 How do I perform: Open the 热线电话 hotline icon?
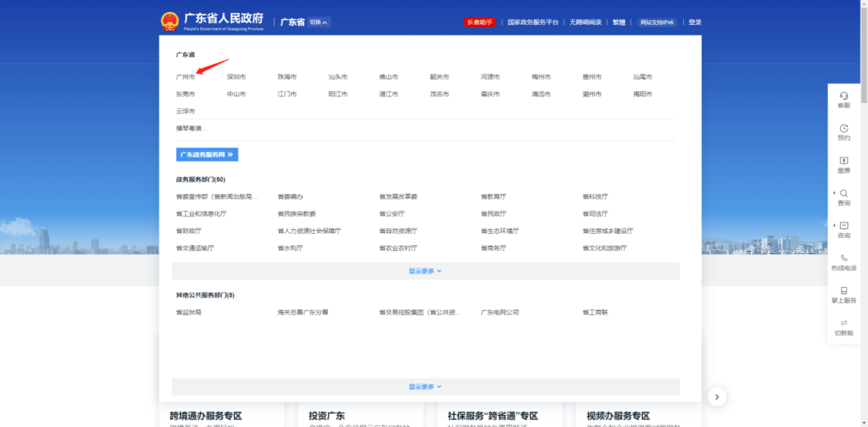click(x=844, y=262)
